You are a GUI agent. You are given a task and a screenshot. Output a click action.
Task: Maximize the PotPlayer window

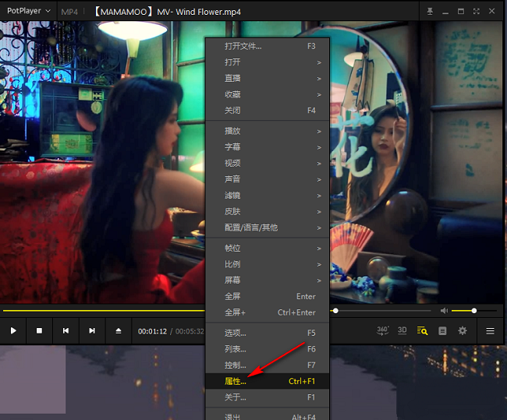461,12
